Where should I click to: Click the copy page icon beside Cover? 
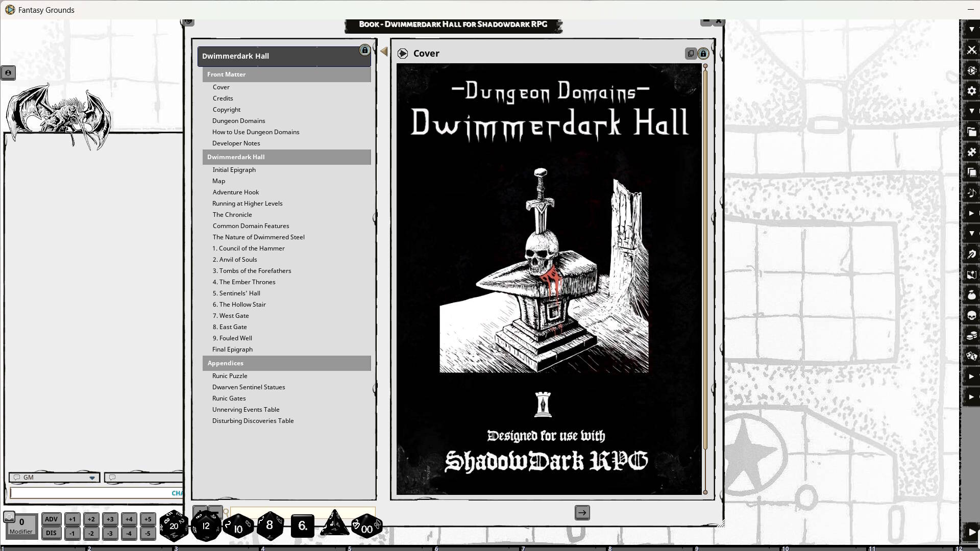tap(691, 53)
